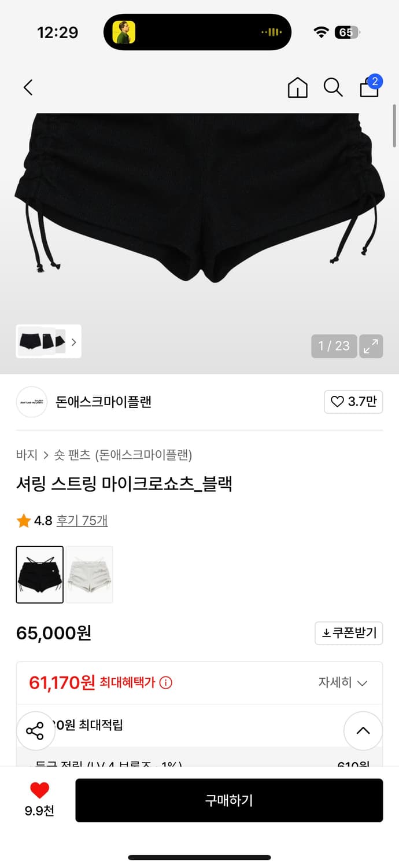Go to the home page icon
399x868 pixels.
(x=297, y=87)
